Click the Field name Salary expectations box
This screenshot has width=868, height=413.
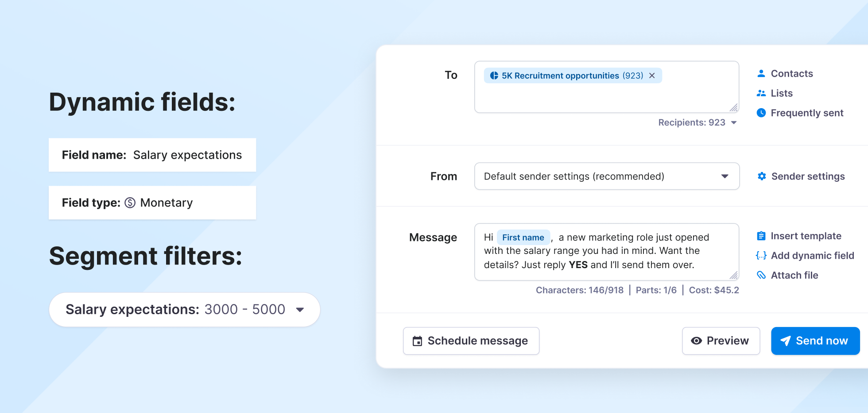152,155
